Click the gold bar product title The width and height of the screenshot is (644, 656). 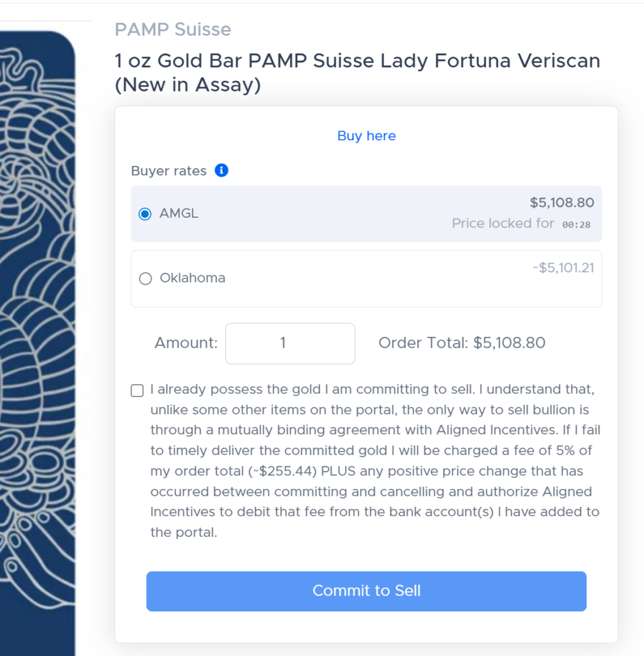point(357,72)
